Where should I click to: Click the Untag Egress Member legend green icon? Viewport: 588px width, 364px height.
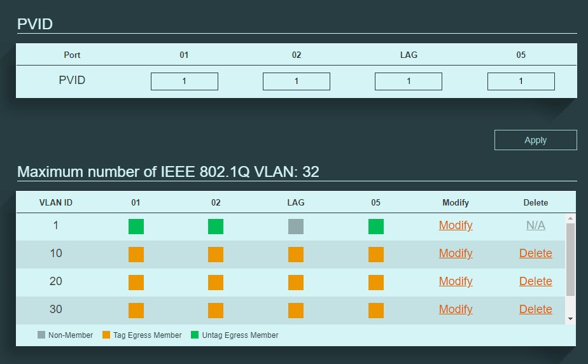click(195, 335)
